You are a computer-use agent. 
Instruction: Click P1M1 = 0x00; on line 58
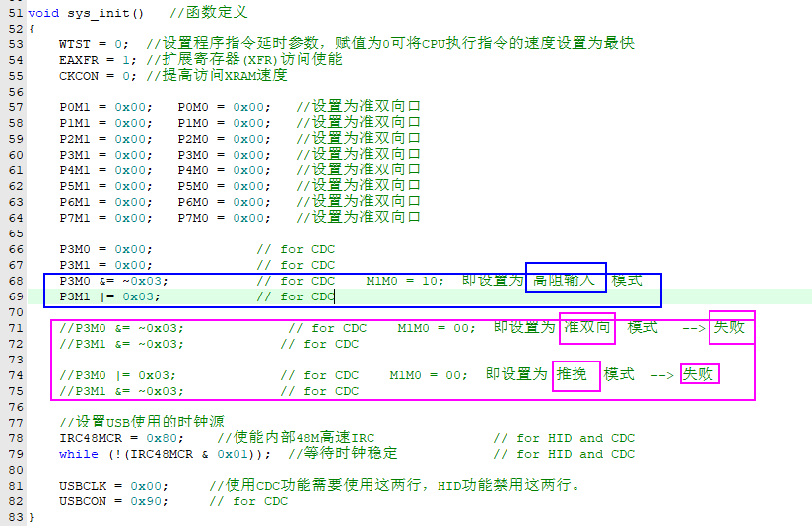pyautogui.click(x=105, y=123)
